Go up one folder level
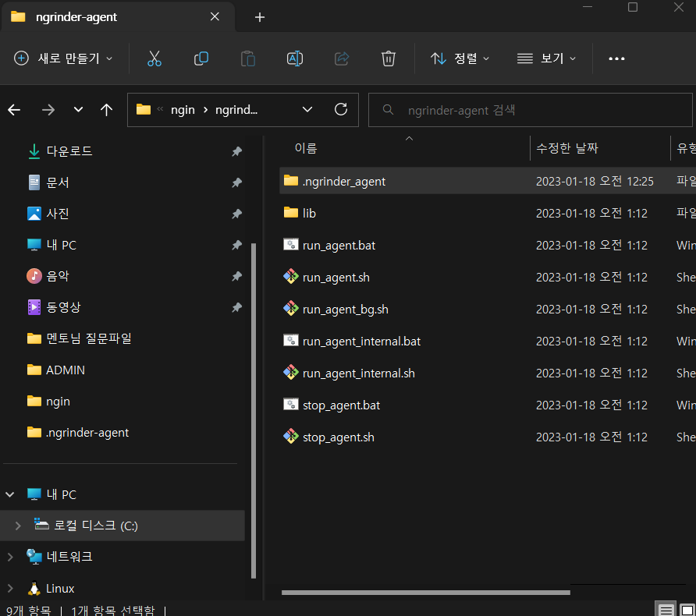This screenshot has width=696, height=616. [x=107, y=109]
